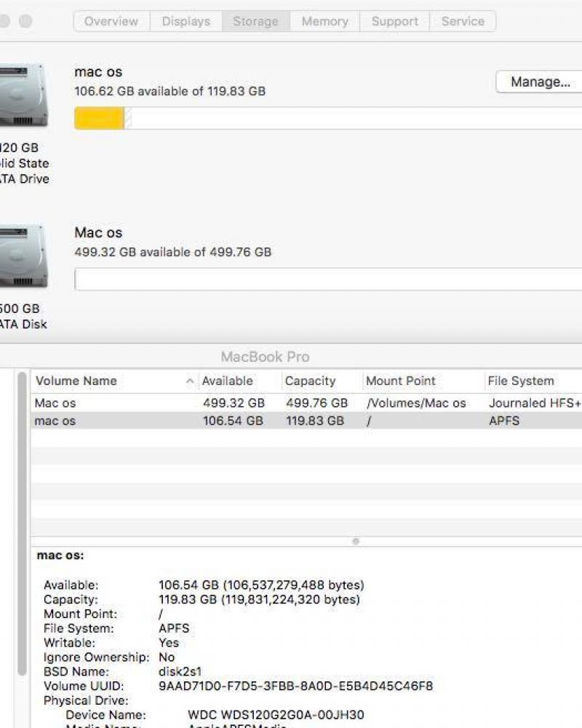Viewport: 582px width, 728px height.
Task: Click the 499.32 GB available cell
Action: [x=234, y=403]
